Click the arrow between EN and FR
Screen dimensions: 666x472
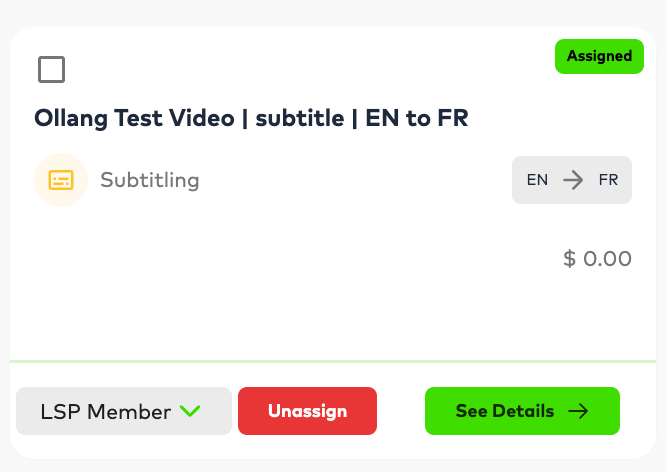point(573,180)
